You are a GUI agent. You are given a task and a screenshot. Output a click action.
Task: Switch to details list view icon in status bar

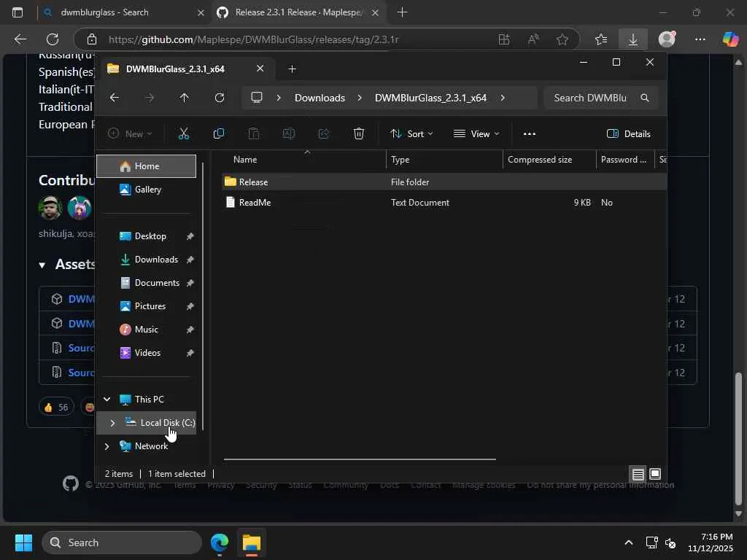click(x=638, y=474)
